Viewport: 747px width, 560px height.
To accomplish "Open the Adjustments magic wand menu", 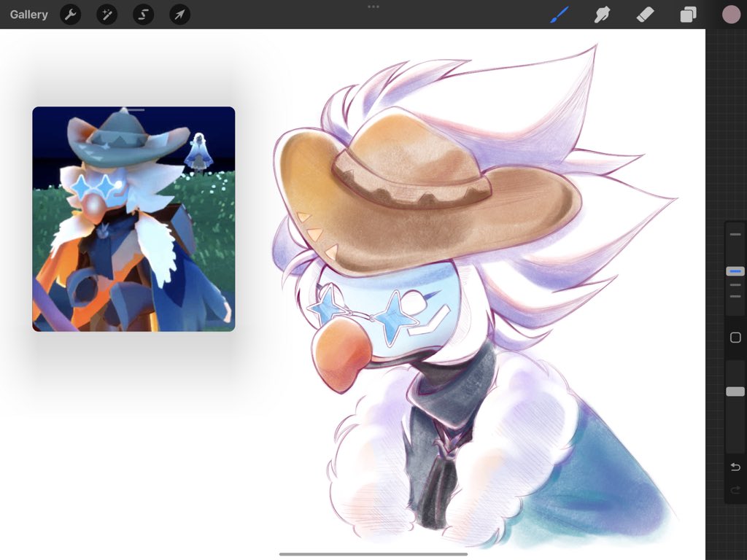I will click(x=107, y=15).
